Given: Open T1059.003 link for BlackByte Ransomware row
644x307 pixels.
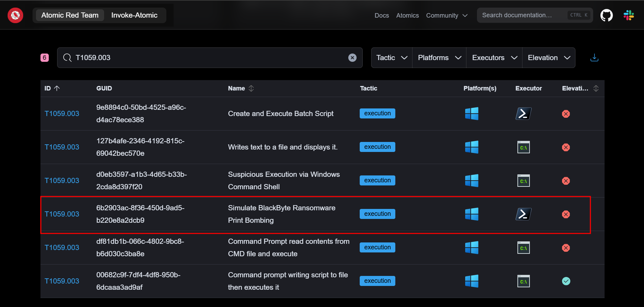Looking at the screenshot, I should [x=62, y=214].
